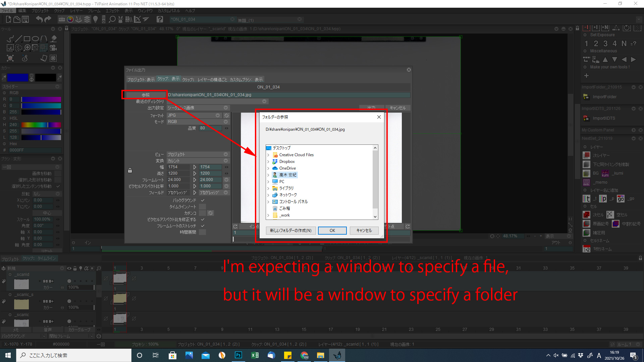Image resolution: width=644 pixels, height=362 pixels.
Task: Click the browse button in export panel
Action: tap(146, 95)
